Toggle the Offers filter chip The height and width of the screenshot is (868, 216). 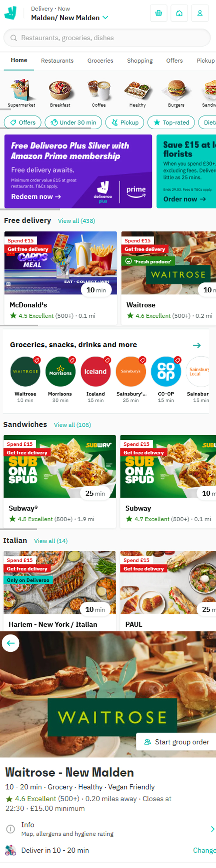click(x=22, y=122)
